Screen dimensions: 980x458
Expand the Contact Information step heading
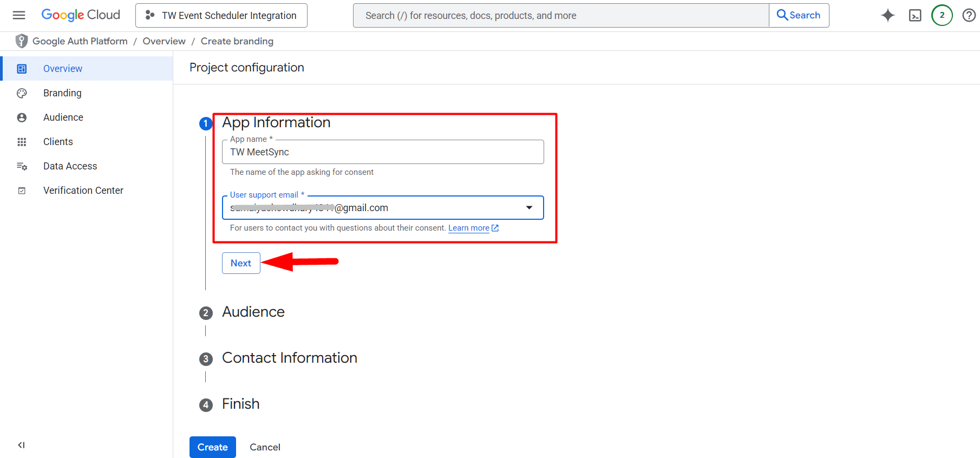[x=290, y=358]
